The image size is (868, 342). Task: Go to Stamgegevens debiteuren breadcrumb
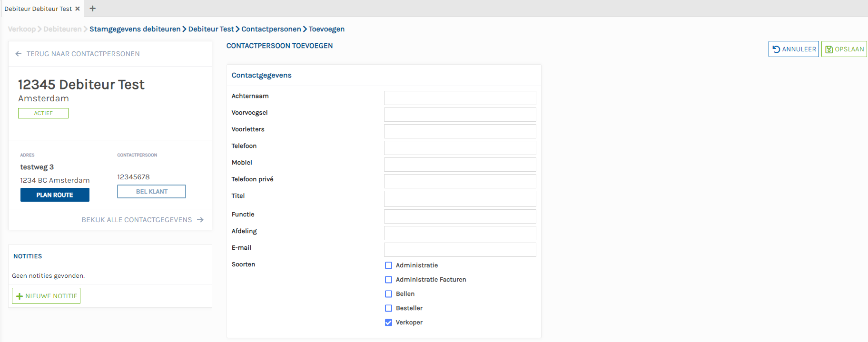[135, 29]
